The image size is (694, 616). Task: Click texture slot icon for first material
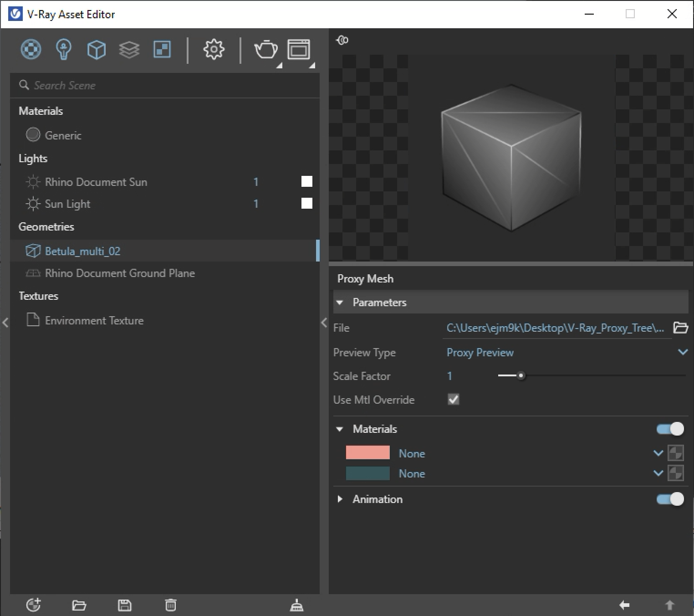pos(676,453)
